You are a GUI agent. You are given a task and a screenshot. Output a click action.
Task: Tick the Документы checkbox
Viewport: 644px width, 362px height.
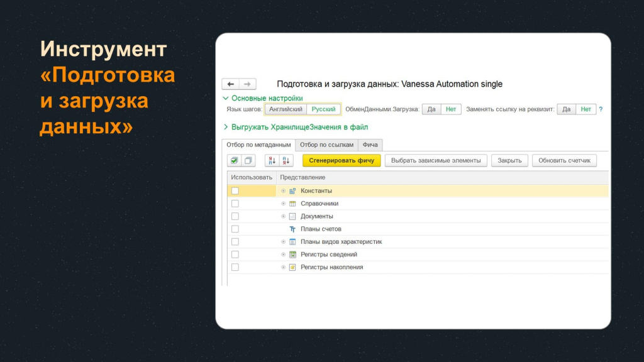point(235,216)
